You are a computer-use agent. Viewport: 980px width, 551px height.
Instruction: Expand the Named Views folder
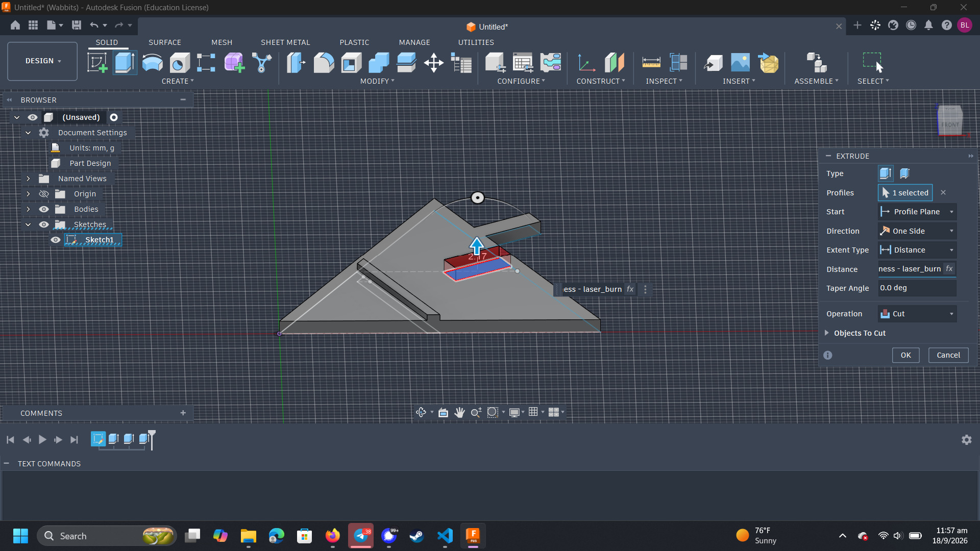pyautogui.click(x=28, y=179)
